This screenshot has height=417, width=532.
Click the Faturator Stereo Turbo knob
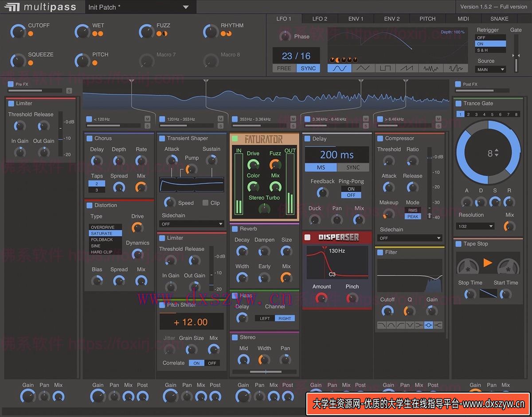tap(264, 209)
